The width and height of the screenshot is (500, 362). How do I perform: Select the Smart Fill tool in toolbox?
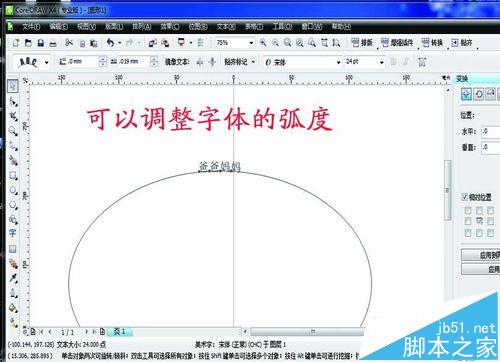[13, 160]
